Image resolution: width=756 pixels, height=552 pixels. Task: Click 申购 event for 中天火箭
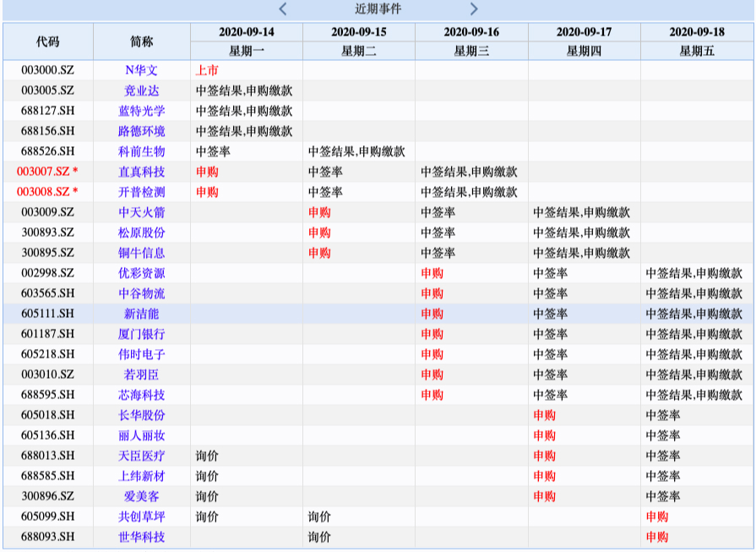[319, 212]
